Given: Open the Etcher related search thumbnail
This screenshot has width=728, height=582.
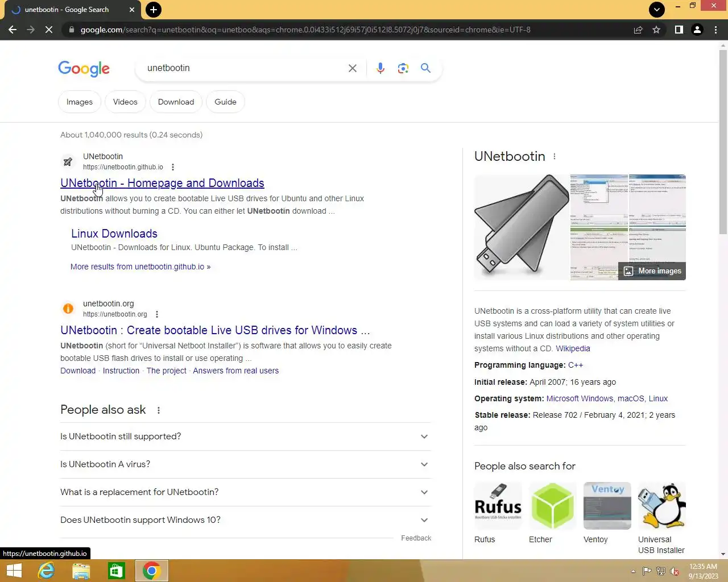Looking at the screenshot, I should 553,506.
